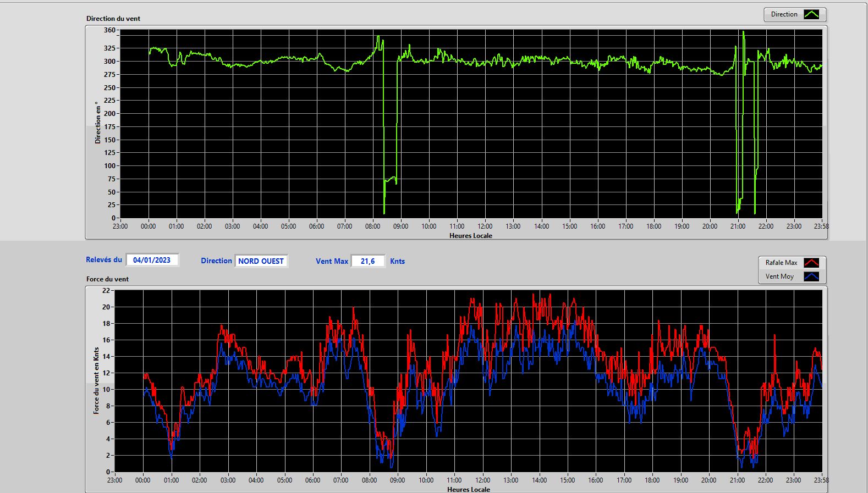Click the 'Direction du vent' chart title
The width and height of the screenshot is (868, 493).
(x=113, y=18)
